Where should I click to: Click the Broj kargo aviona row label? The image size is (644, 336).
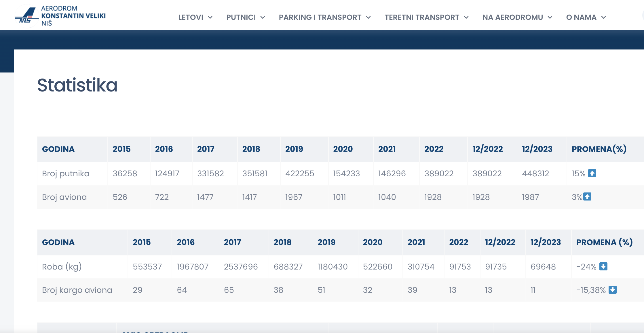click(77, 290)
